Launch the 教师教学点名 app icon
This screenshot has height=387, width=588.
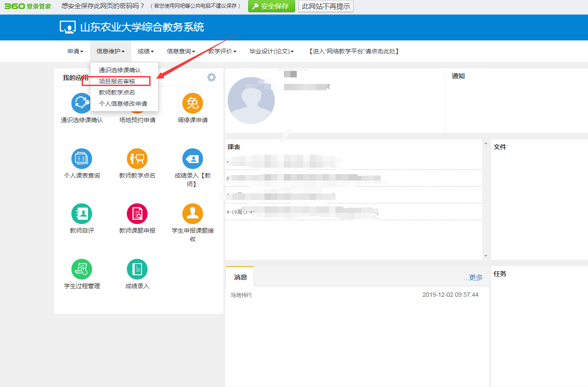pos(137,159)
